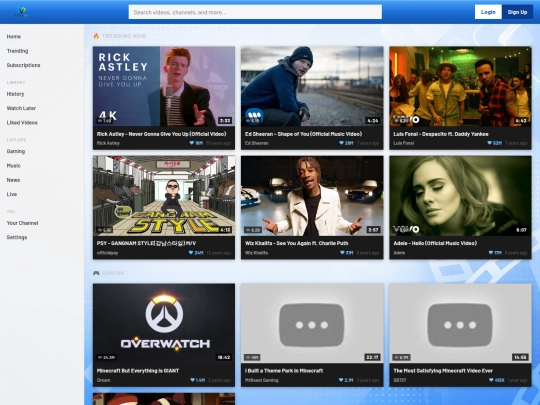Viewport: 540px width, 405px height.
Task: Click the Login button
Action: tap(488, 12)
